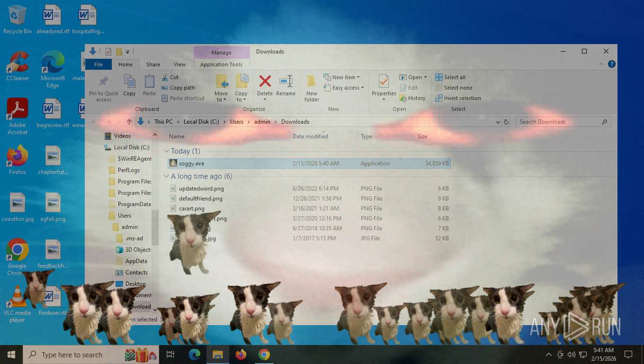Select the soggy.exe file

coord(309,164)
